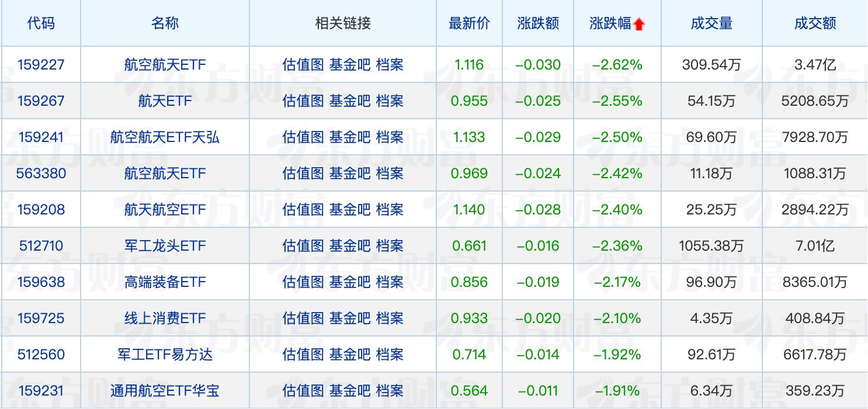Open fund code 159227 link
This screenshot has width=868, height=409.
pos(41,65)
